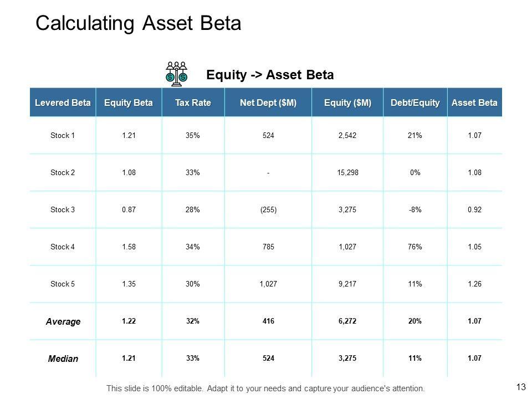
Task: Select the Tax Rate column header
Action: (193, 103)
